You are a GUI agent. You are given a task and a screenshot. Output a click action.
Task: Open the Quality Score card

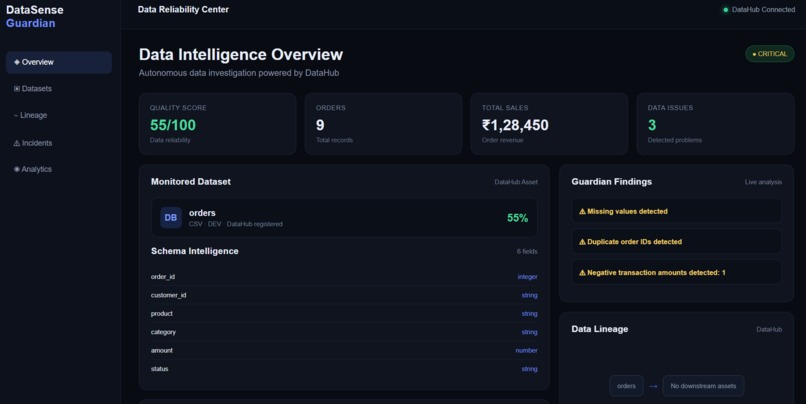pos(217,124)
